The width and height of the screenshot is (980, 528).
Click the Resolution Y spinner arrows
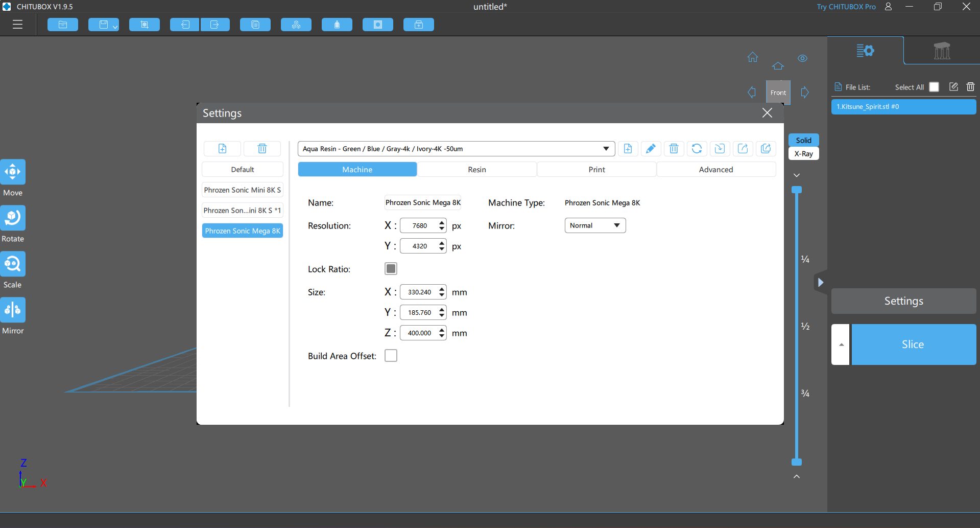[442, 246]
